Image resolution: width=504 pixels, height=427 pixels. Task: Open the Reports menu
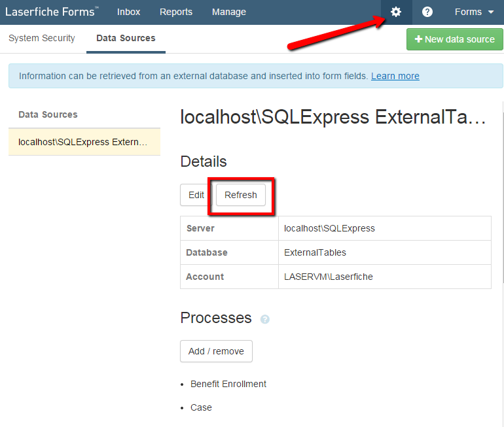[176, 12]
